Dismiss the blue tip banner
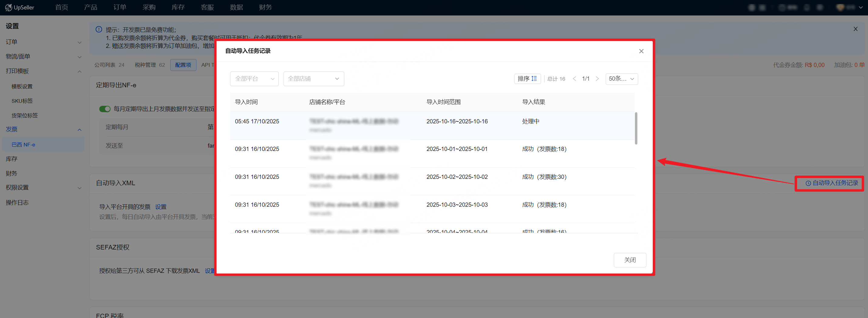Image resolution: width=868 pixels, height=318 pixels. [855, 29]
